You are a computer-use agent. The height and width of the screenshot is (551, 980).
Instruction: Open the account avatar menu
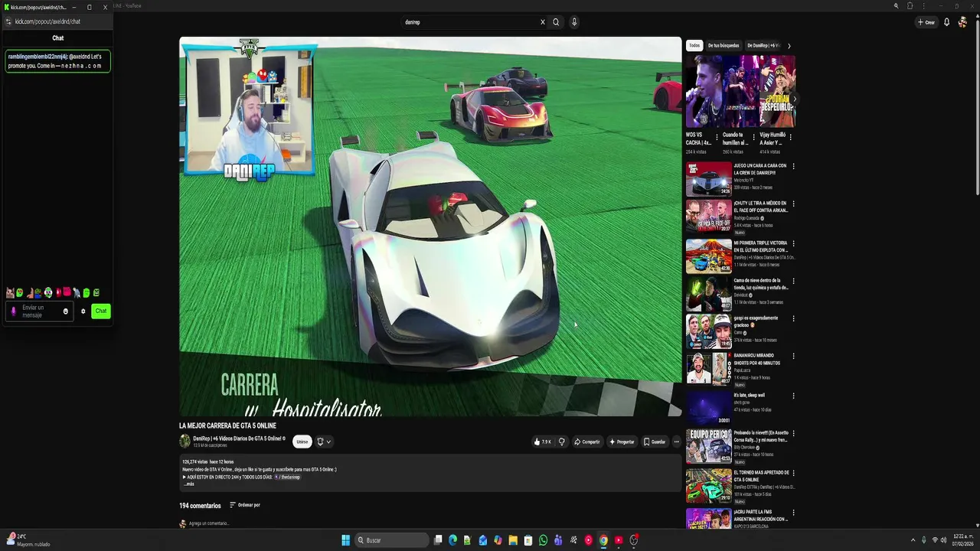(x=962, y=22)
